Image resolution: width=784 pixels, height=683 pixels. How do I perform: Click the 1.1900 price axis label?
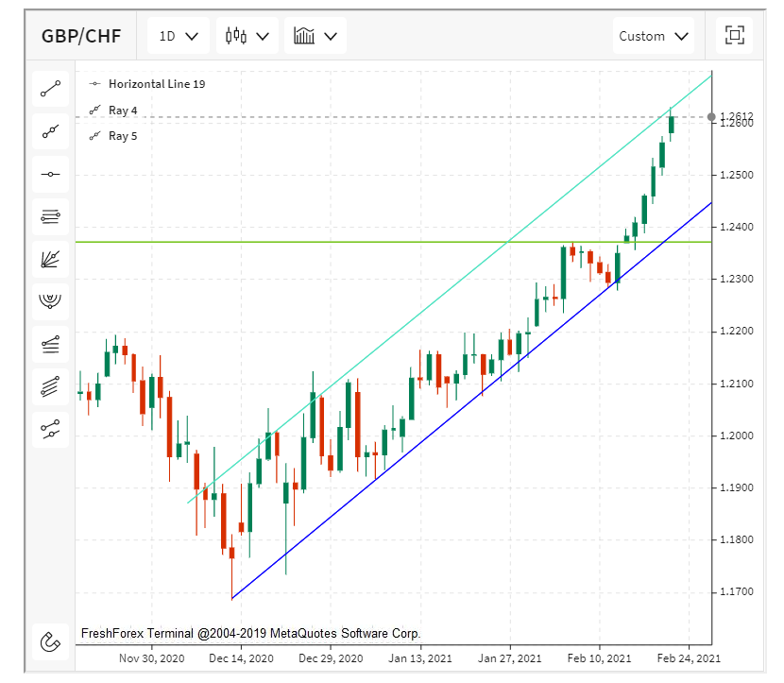click(x=737, y=487)
